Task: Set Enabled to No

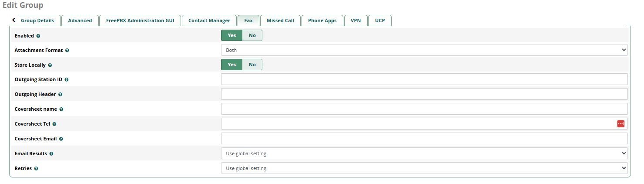Action: click(252, 35)
